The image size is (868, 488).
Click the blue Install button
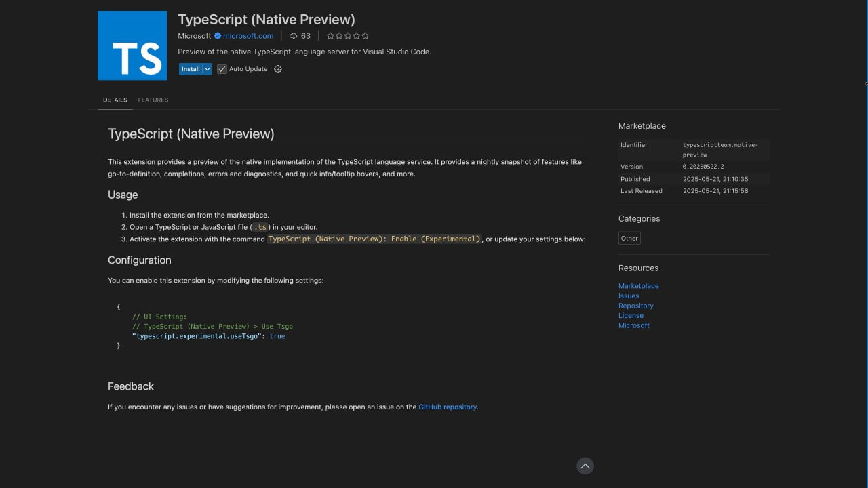191,69
